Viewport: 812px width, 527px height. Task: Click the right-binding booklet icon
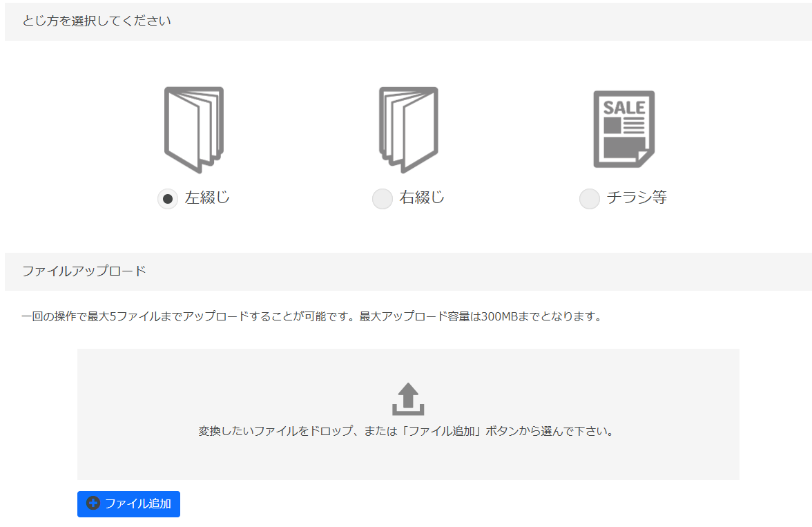[x=408, y=128]
